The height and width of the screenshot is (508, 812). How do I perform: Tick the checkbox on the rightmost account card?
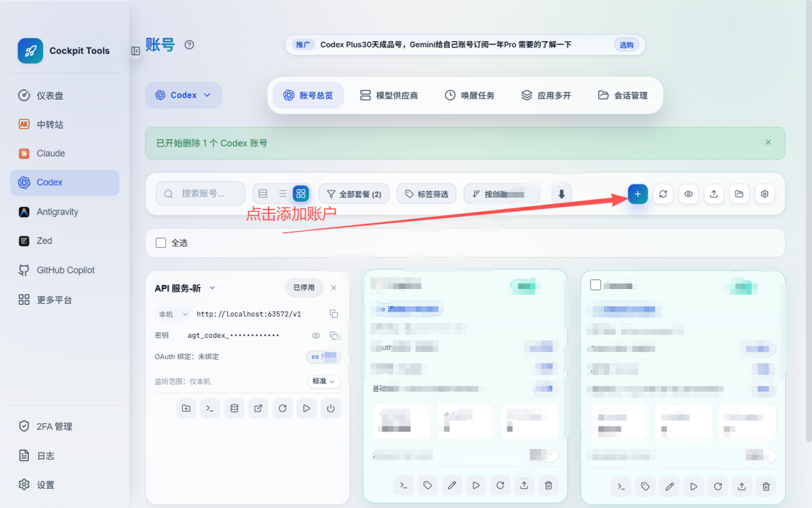(x=596, y=285)
